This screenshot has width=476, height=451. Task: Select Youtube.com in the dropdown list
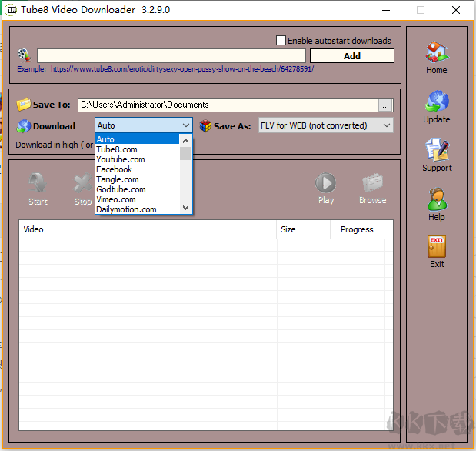[x=137, y=159]
